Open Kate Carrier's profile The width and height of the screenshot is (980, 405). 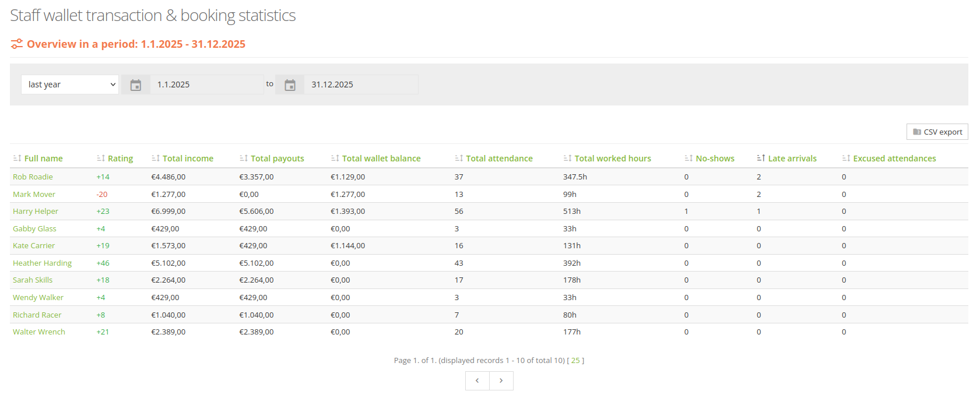pos(34,246)
